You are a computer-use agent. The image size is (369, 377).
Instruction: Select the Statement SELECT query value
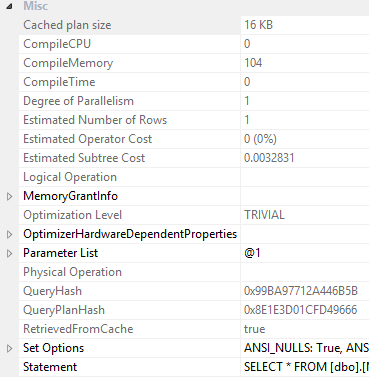click(x=305, y=367)
